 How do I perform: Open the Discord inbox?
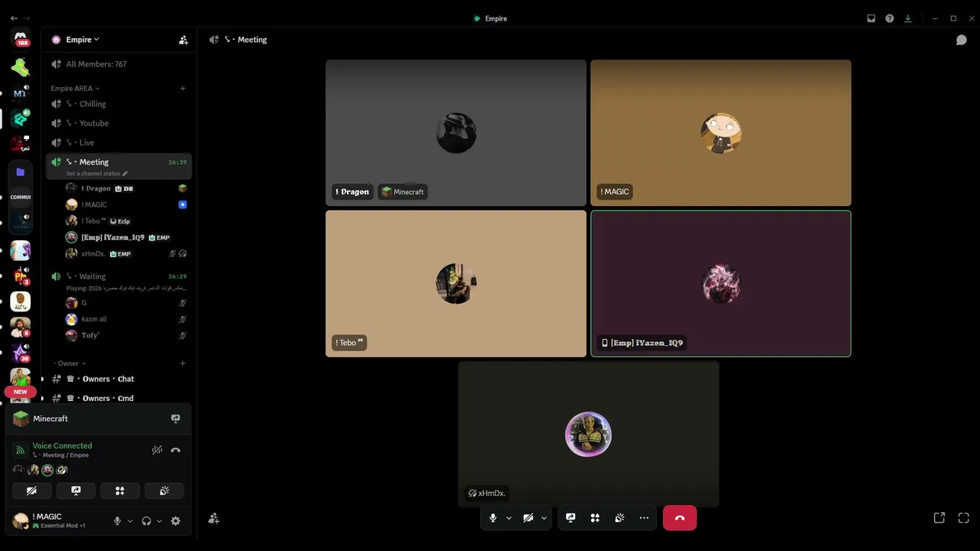pos(871,18)
